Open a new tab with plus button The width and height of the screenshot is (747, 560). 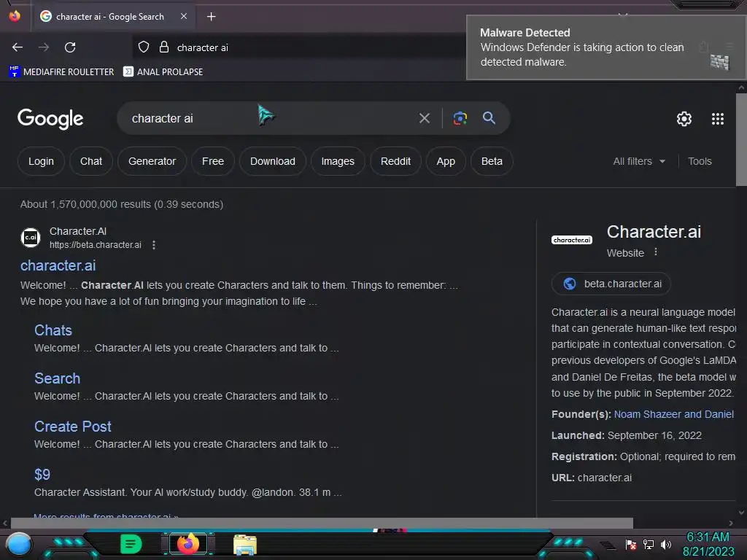[x=211, y=17]
